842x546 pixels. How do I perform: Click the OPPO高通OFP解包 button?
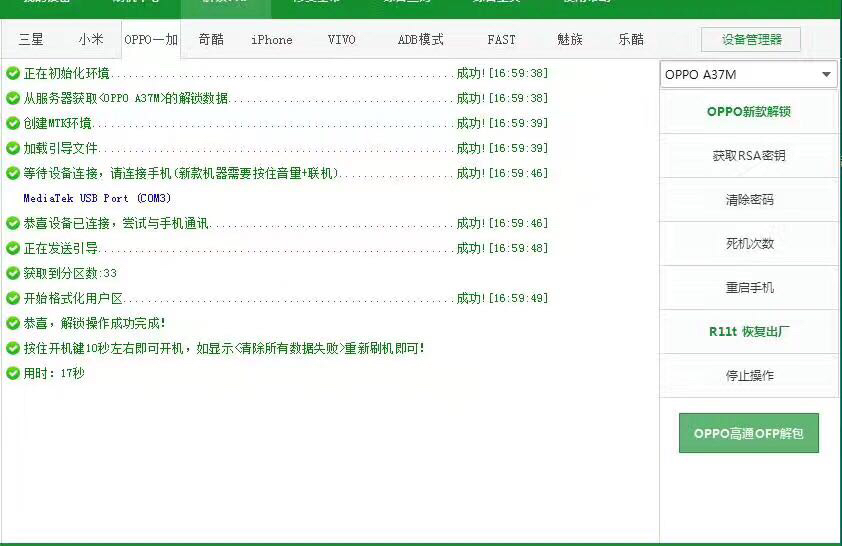pos(749,433)
